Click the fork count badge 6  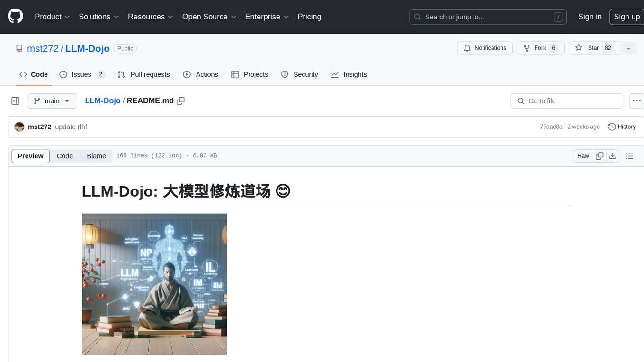tap(553, 48)
